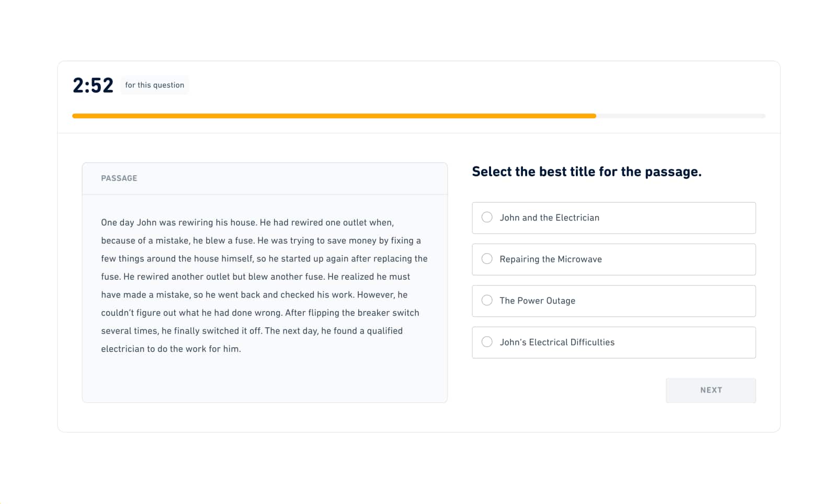Click 'The Power Outage' answer text
The image size is (831, 504).
[537, 301]
